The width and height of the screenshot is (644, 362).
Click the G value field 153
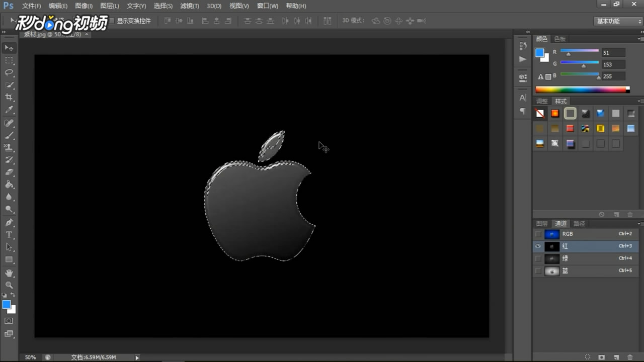point(613,64)
